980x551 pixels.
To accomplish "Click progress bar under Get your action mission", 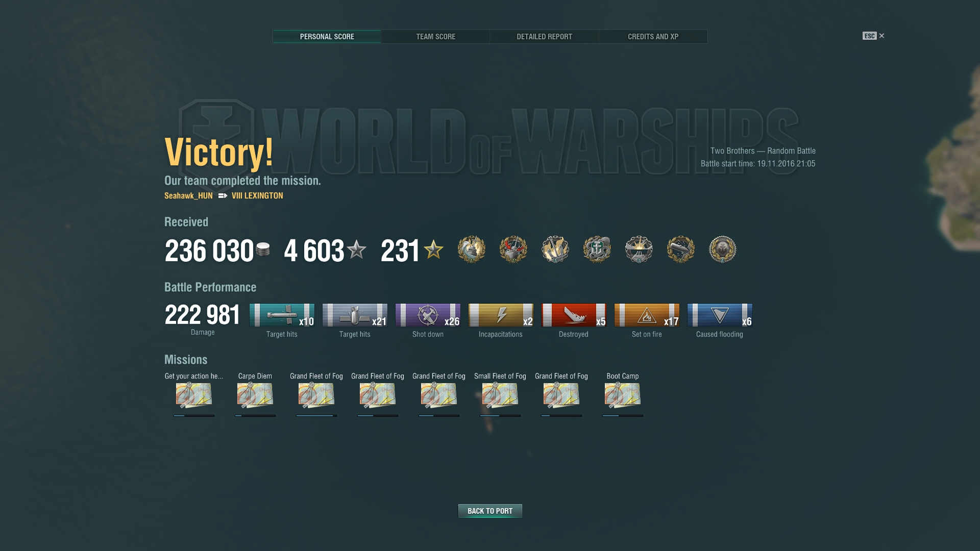I will [x=194, y=416].
